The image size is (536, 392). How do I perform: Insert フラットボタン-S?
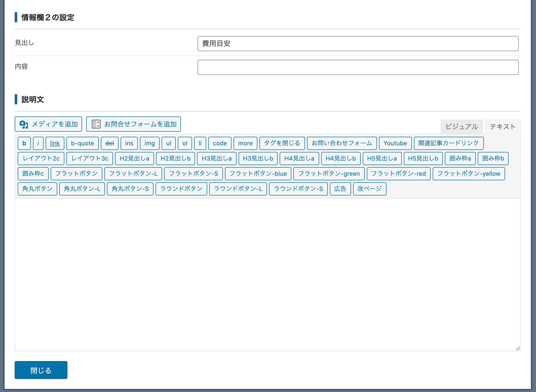(x=194, y=174)
